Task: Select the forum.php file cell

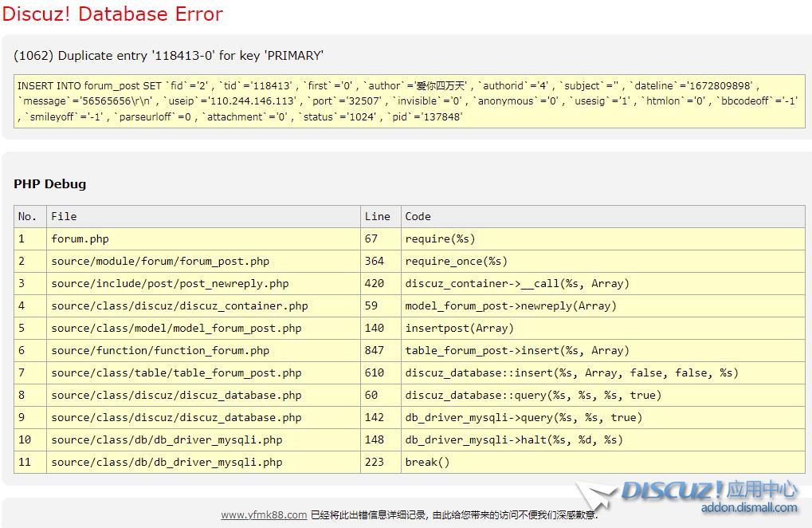Action: tap(80, 238)
